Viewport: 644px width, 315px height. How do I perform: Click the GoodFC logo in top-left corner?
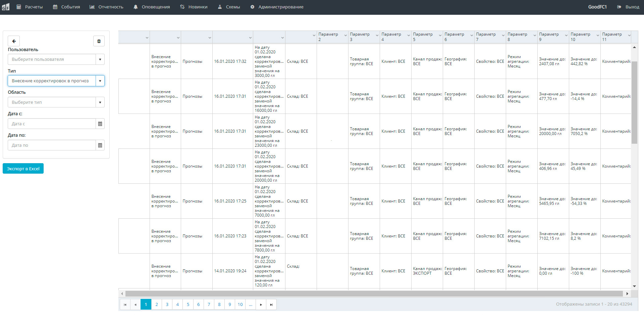pos(6,7)
